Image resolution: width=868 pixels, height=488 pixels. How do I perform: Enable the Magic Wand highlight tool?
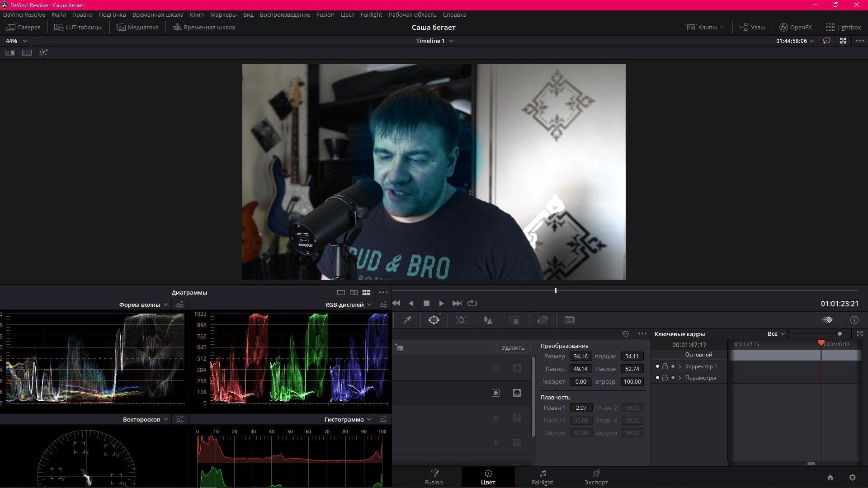(43, 53)
